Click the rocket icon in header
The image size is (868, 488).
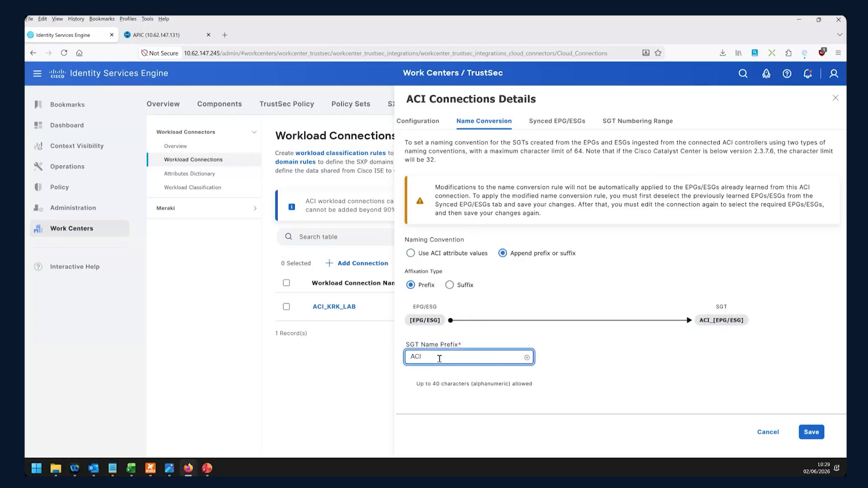(766, 74)
